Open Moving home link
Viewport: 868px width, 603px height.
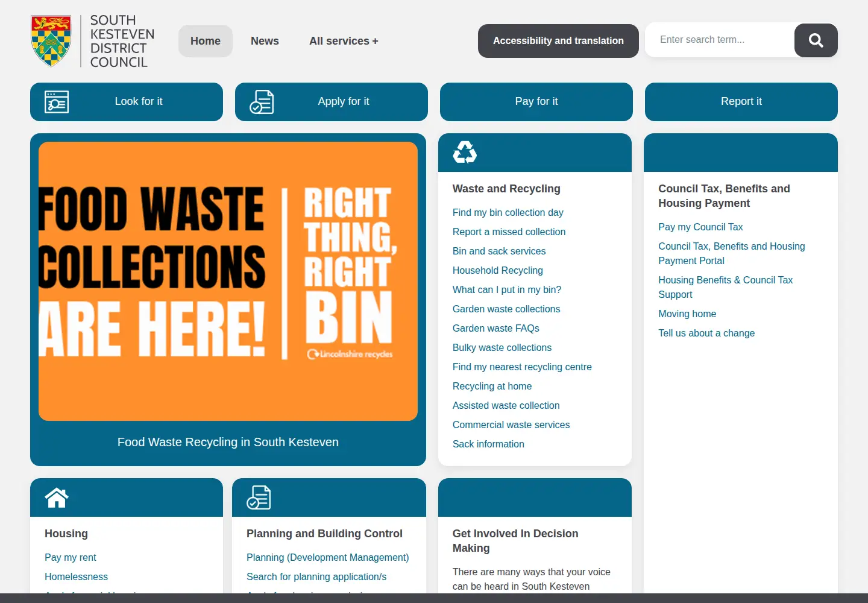[687, 314]
